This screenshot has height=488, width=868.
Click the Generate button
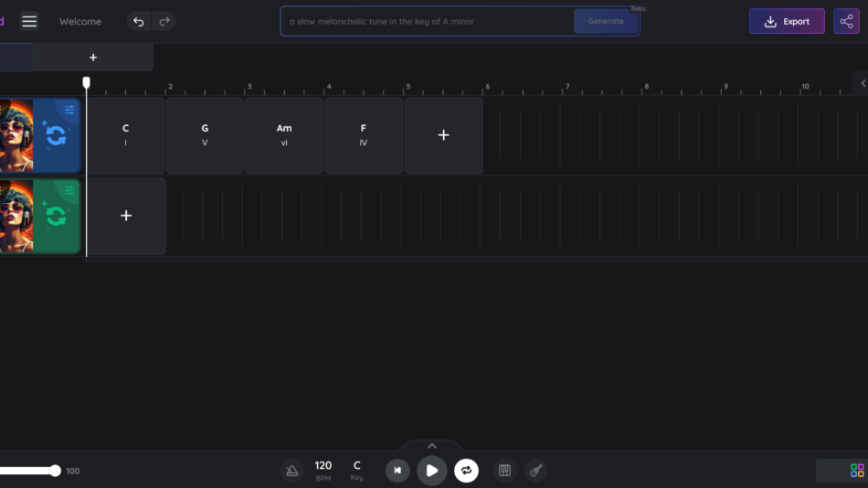[x=605, y=21]
